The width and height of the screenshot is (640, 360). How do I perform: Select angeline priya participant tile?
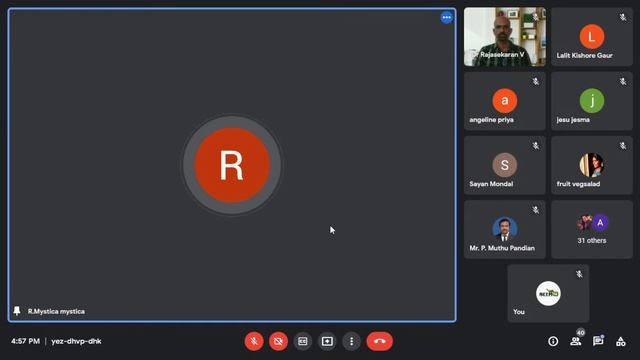(504, 101)
